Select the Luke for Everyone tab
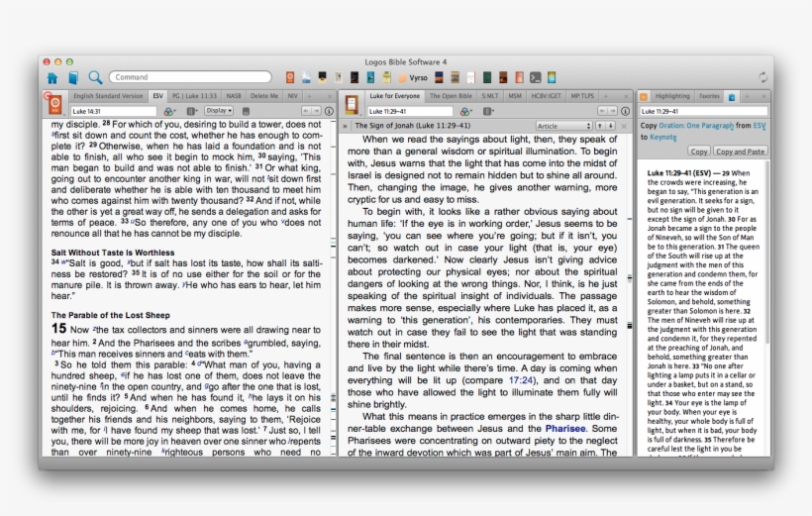 [394, 96]
